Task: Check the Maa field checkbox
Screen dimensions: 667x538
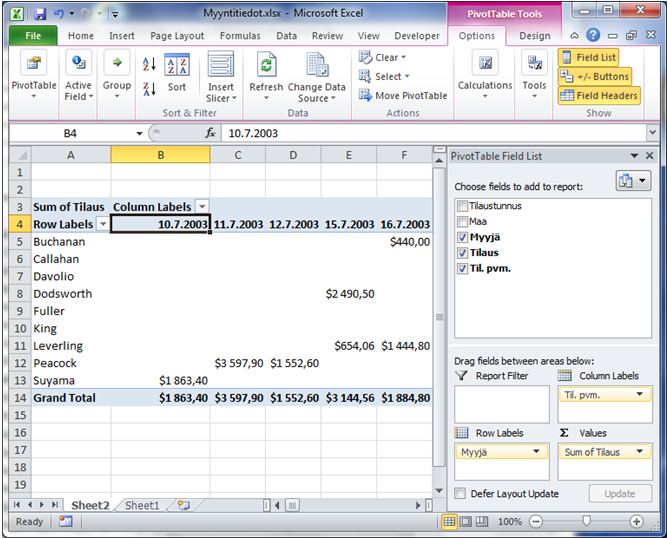Action: click(x=461, y=221)
